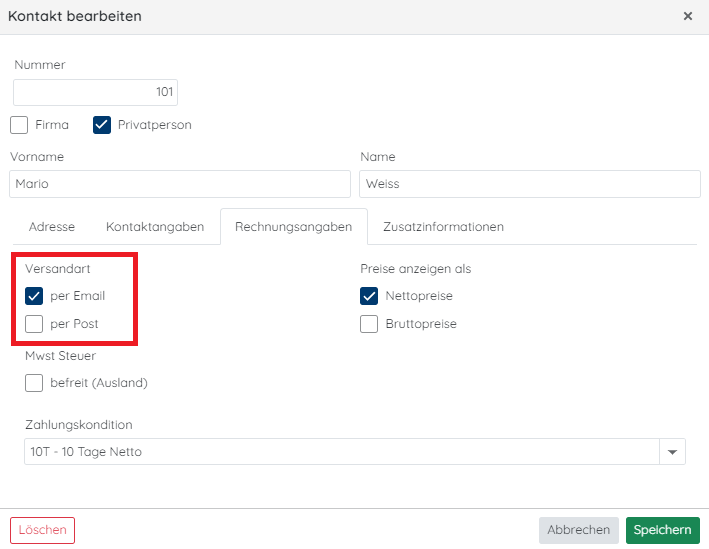Enable befreit (Ausland) tax exemption
The height and width of the screenshot is (549, 709).
coord(34,383)
